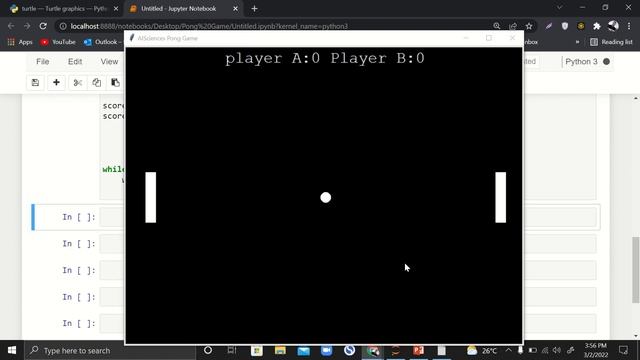640x360 pixels.
Task: Open the notification center icon
Action: click(623, 350)
